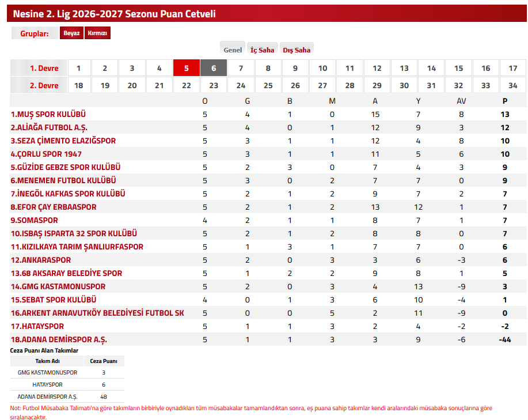The width and height of the screenshot is (528, 420).
Task: Open MUŞ SPOR KULÜBÜ team link
Action: (48, 114)
